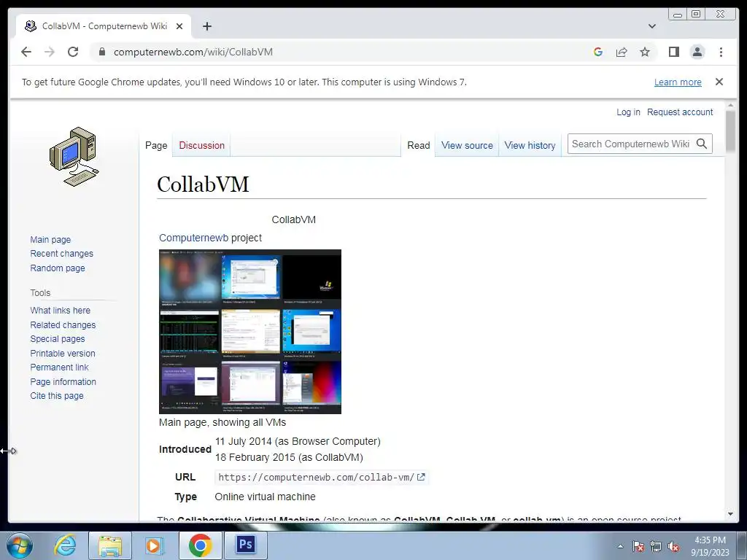
Task: Open a new tab with the plus button
Action: pyautogui.click(x=206, y=26)
